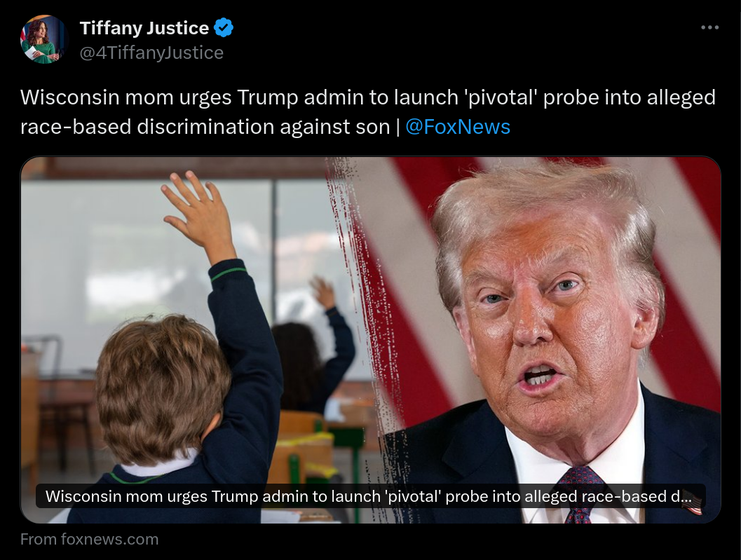
Task: Click the 'race-based discrimination against son' text line
Action: click(205, 127)
